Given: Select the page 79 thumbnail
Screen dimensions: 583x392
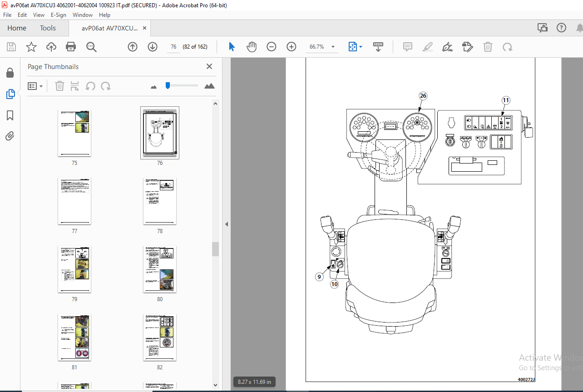Looking at the screenshot, I should tap(74, 269).
